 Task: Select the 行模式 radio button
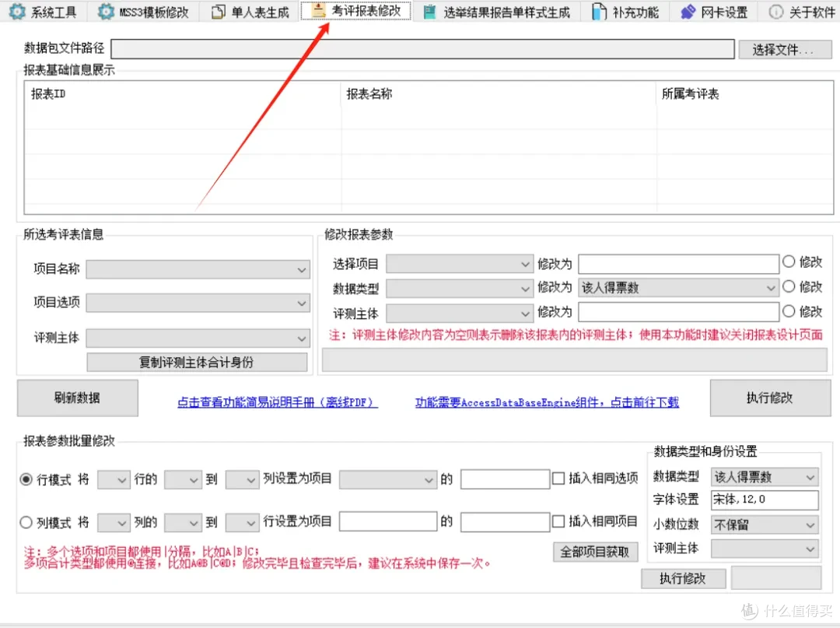(x=26, y=479)
